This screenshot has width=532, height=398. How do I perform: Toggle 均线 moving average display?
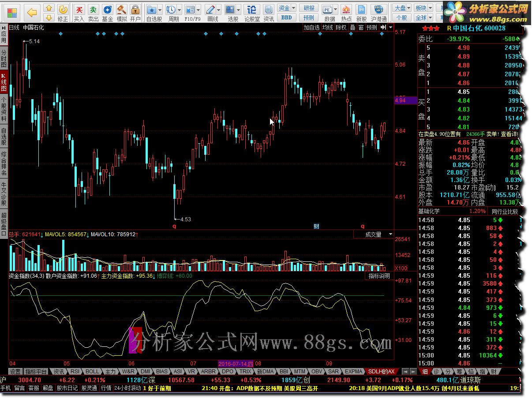tap(327, 27)
